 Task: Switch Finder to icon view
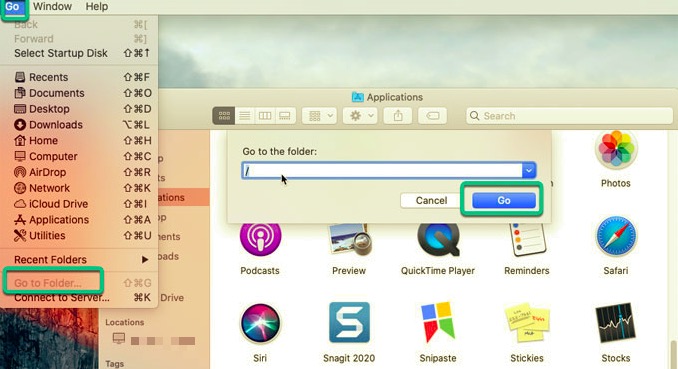click(x=224, y=116)
